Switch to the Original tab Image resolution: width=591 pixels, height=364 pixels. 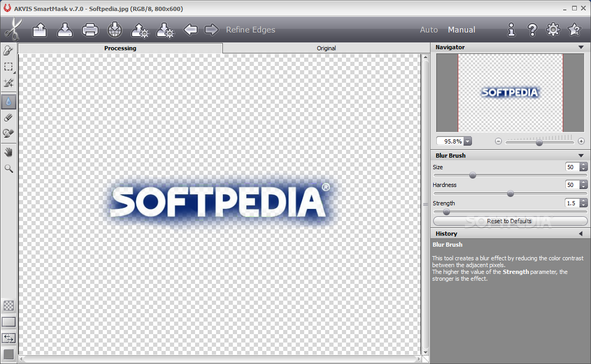(326, 48)
